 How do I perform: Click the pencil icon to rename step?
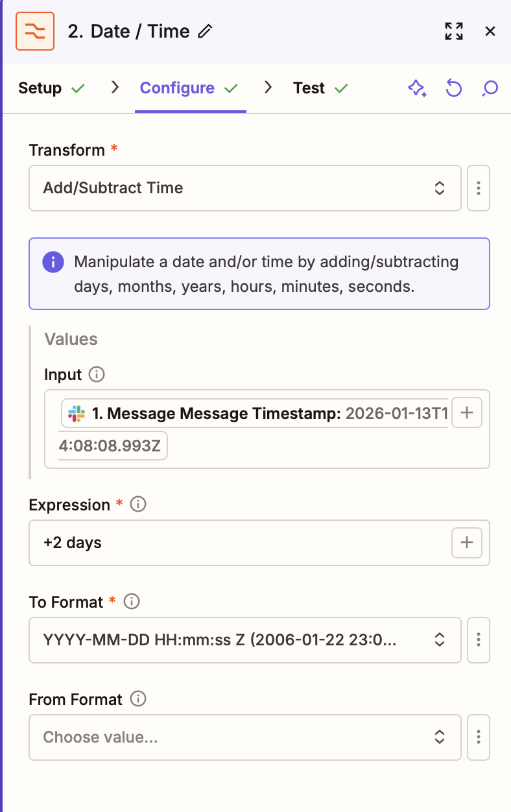tap(205, 31)
